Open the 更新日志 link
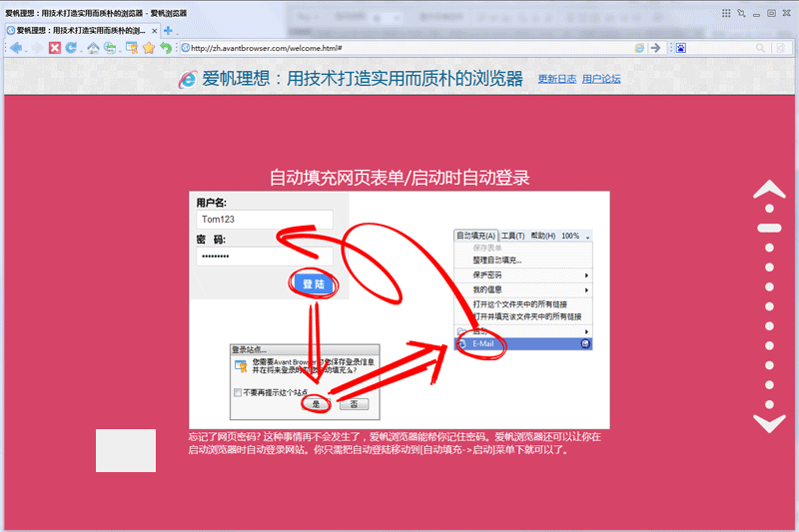This screenshot has height=532, width=799. [557, 79]
